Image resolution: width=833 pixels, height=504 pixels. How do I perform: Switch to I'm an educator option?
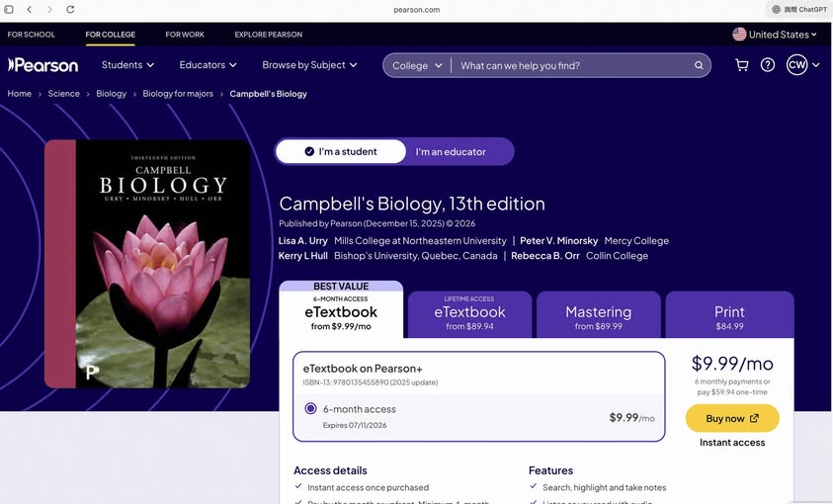[451, 151]
